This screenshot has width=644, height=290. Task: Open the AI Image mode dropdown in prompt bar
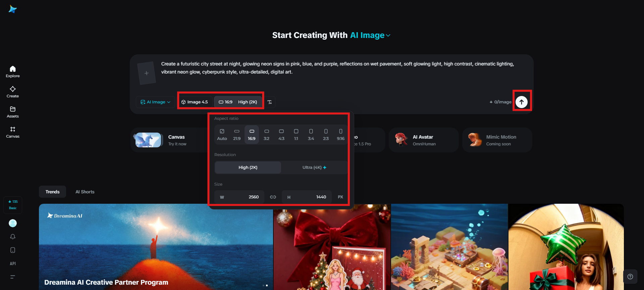click(156, 102)
